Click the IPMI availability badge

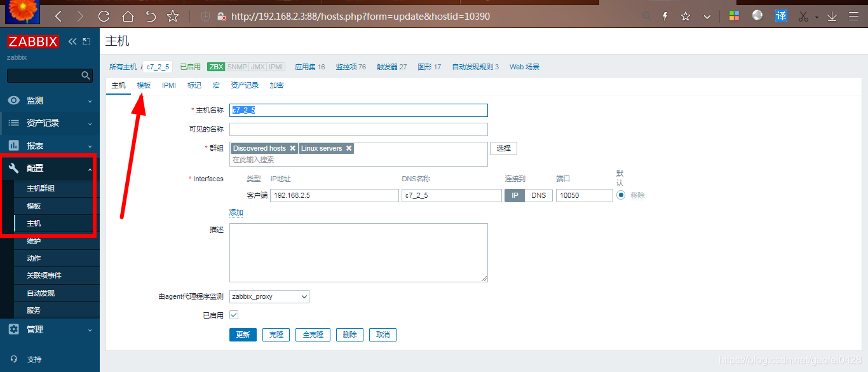(276, 67)
